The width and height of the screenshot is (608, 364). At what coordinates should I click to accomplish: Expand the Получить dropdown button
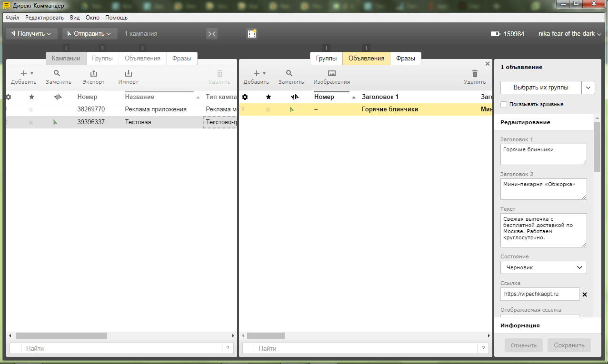click(32, 34)
